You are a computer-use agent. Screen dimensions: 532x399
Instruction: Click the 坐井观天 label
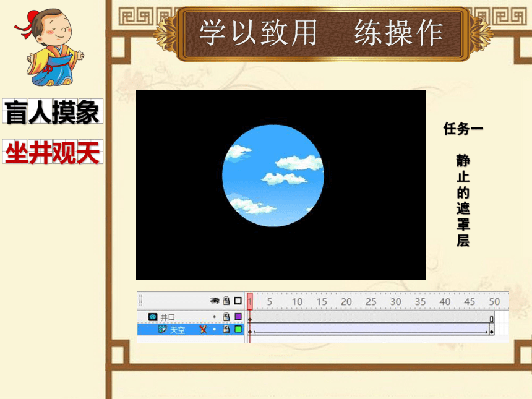52,152
